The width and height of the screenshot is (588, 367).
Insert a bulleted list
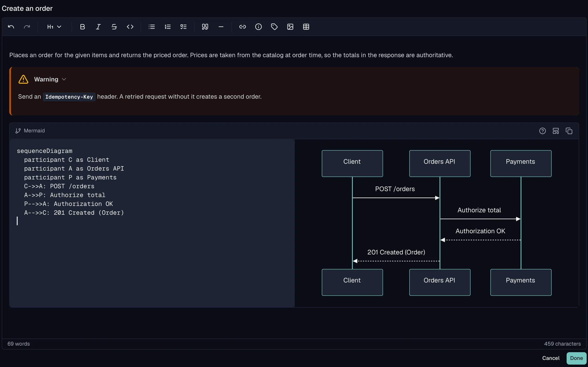152,27
